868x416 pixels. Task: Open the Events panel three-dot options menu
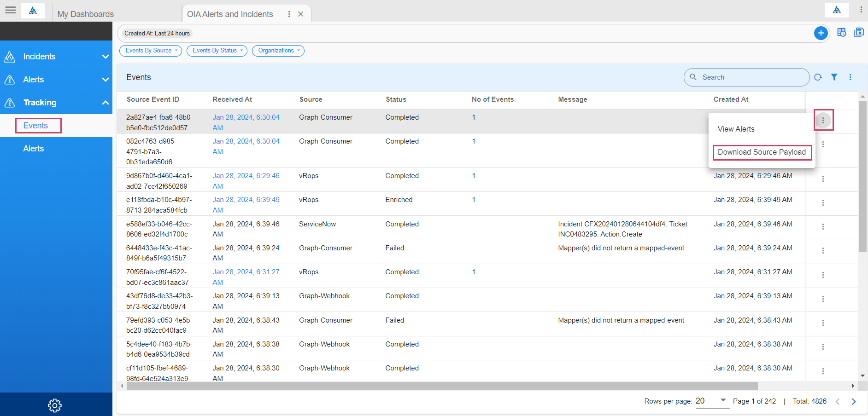850,77
